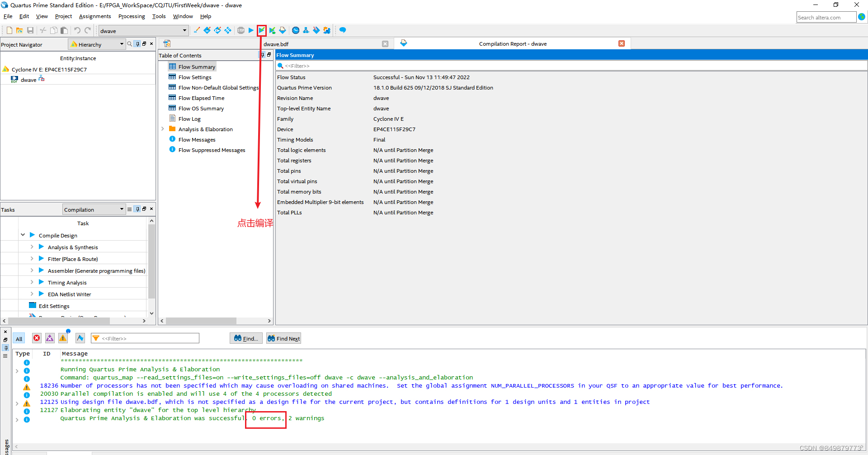Expand Assembler task row

(32, 270)
